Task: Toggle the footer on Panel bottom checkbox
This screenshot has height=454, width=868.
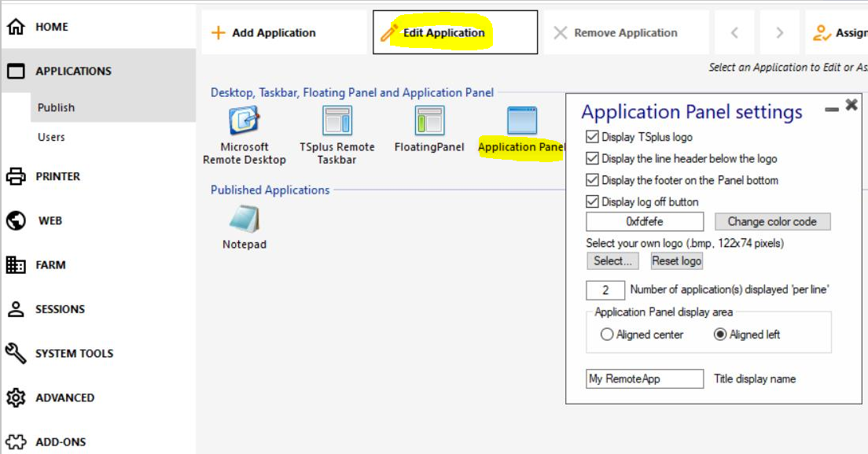Action: [593, 180]
